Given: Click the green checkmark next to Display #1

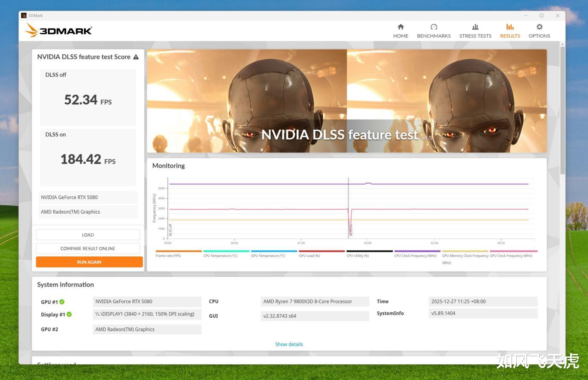Looking at the screenshot, I should [69, 314].
